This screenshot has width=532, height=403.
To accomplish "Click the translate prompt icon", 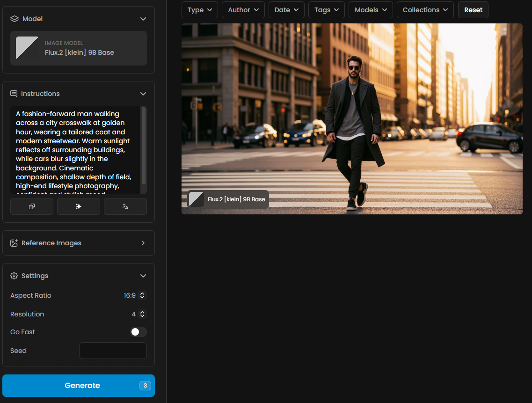I will point(125,206).
